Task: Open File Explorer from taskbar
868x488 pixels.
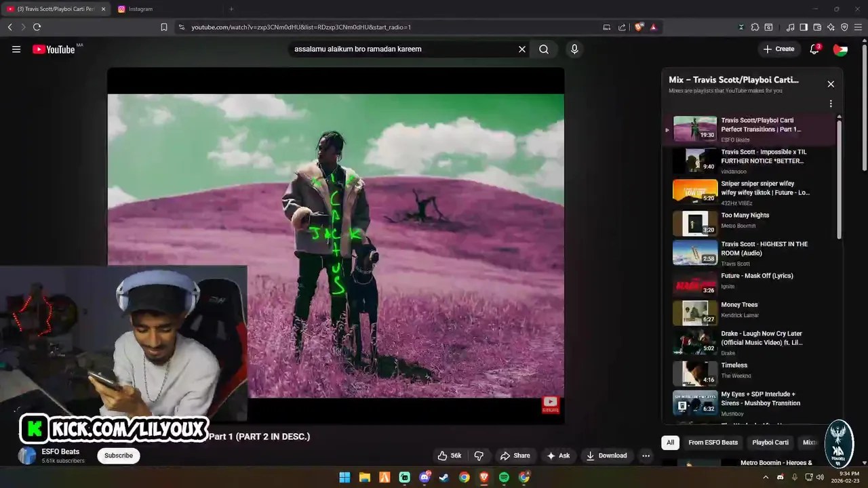Action: click(364, 477)
